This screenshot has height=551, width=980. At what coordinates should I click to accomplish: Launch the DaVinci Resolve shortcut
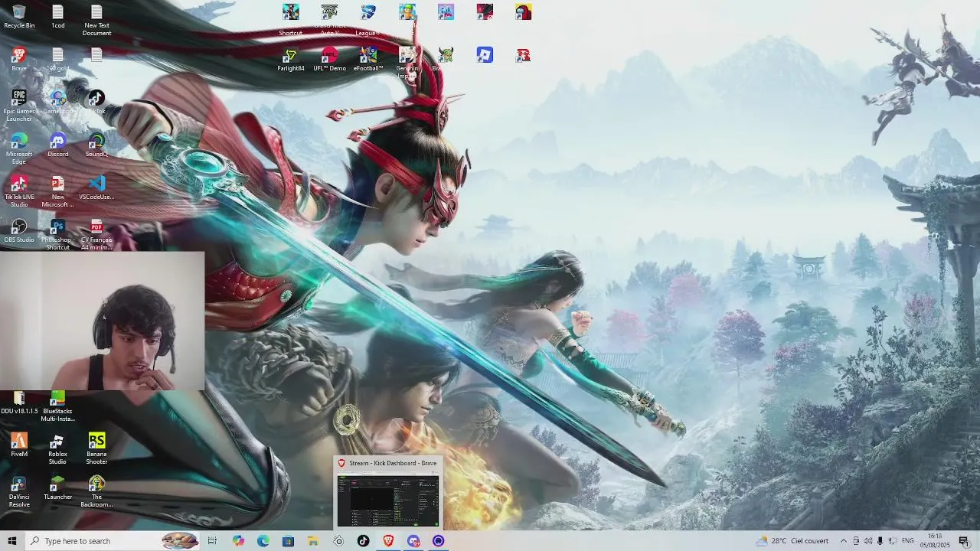[19, 491]
